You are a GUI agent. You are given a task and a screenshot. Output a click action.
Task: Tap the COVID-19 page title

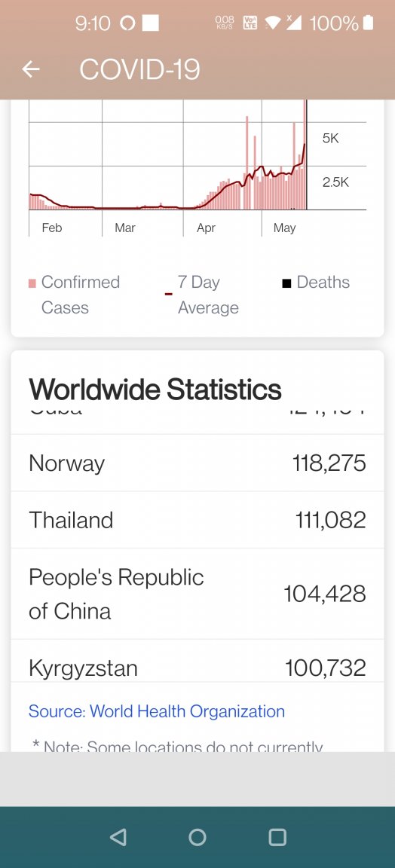pos(139,70)
